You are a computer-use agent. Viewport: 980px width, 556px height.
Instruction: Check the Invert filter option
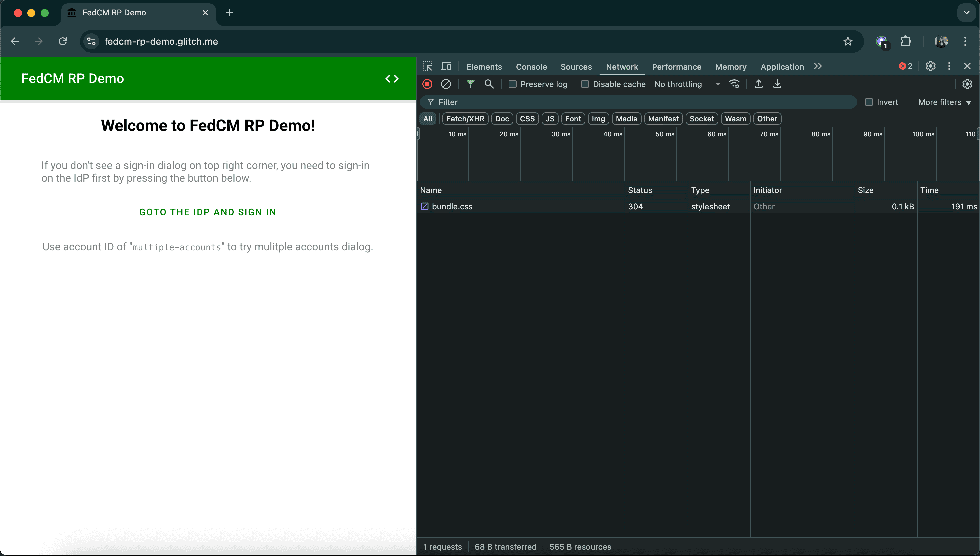(x=869, y=102)
